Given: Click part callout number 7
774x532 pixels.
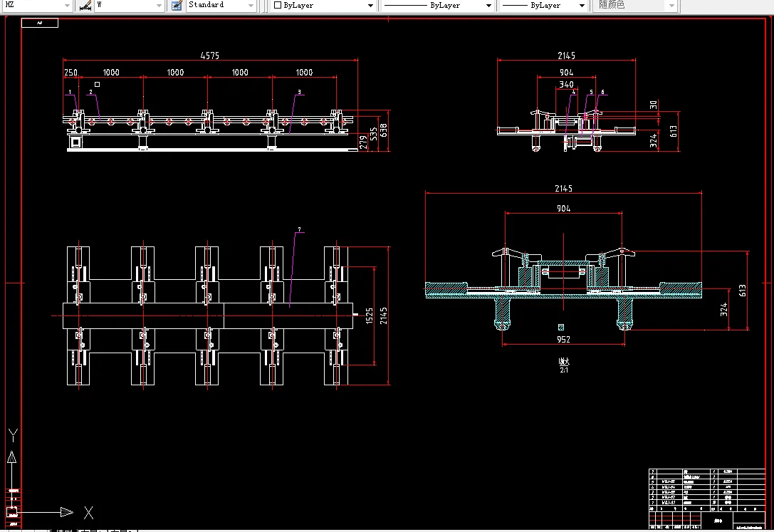Looking at the screenshot, I should tap(299, 229).
